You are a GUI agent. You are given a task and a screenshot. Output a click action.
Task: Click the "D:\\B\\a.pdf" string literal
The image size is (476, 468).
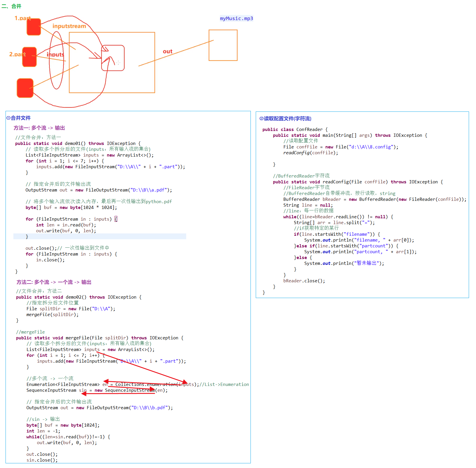click(x=148, y=190)
